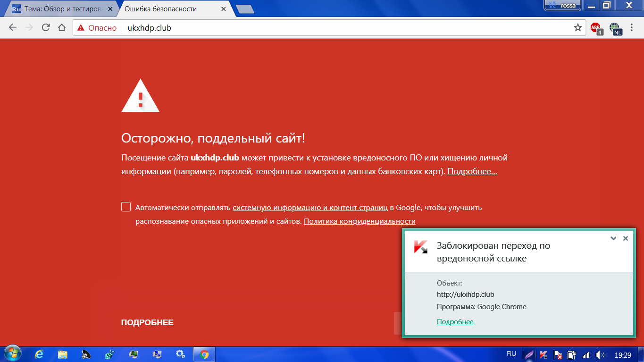Image resolution: width=644 pixels, height=362 pixels.
Task: Open the Windows Start menu
Action: coord(12,354)
